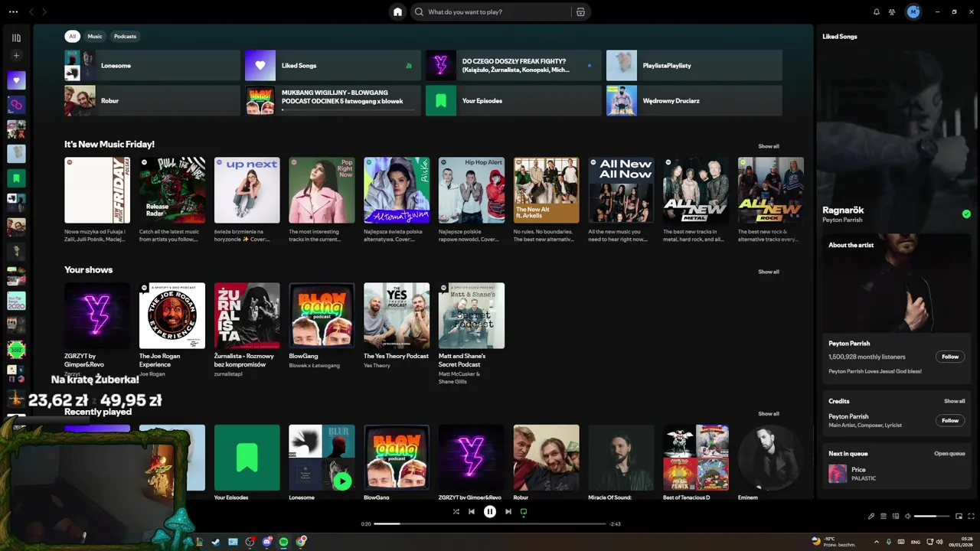Seek in the track progress bar

490,523
